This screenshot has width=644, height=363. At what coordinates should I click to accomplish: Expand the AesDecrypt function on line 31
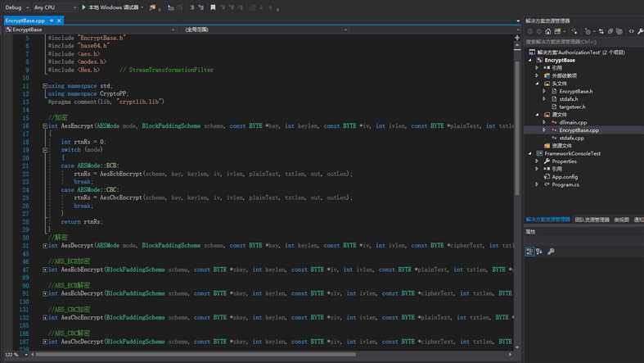coord(45,246)
